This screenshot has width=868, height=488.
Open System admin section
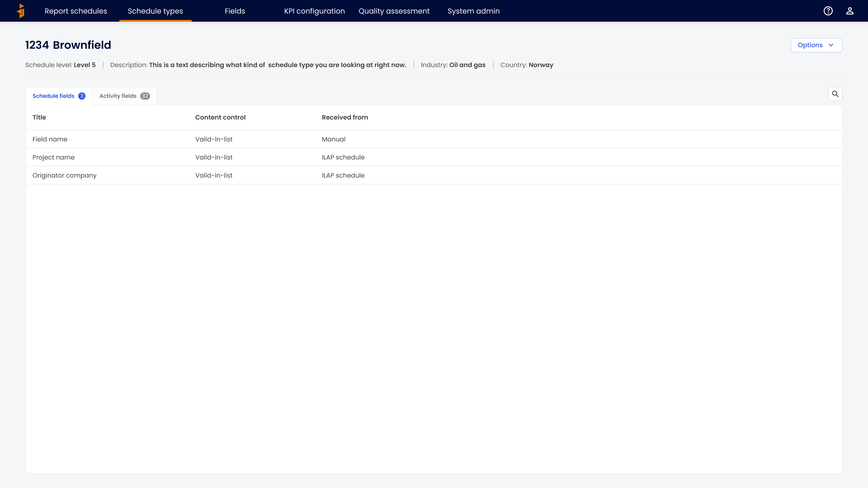click(473, 11)
